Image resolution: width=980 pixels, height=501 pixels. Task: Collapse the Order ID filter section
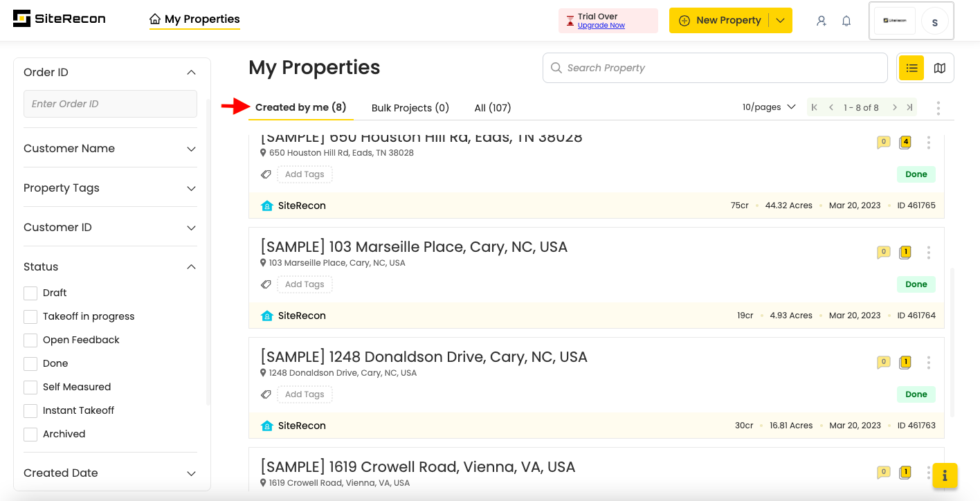(x=192, y=73)
